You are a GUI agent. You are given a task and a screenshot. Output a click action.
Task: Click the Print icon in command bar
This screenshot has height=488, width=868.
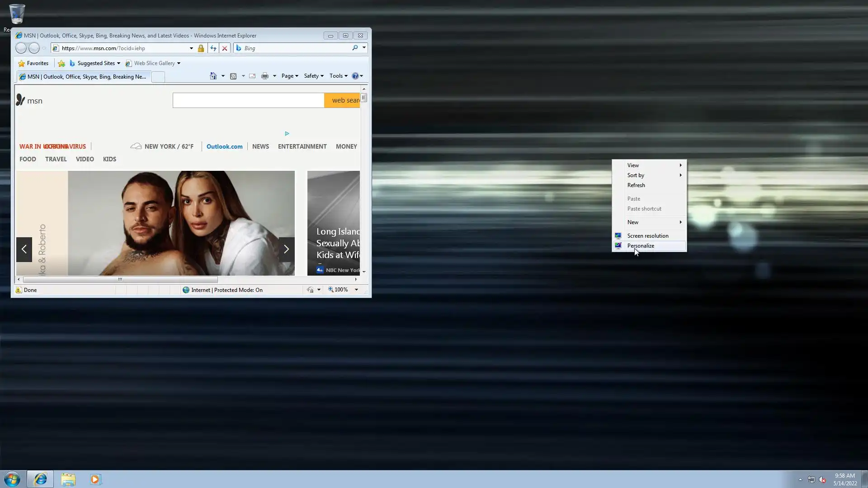pos(265,76)
